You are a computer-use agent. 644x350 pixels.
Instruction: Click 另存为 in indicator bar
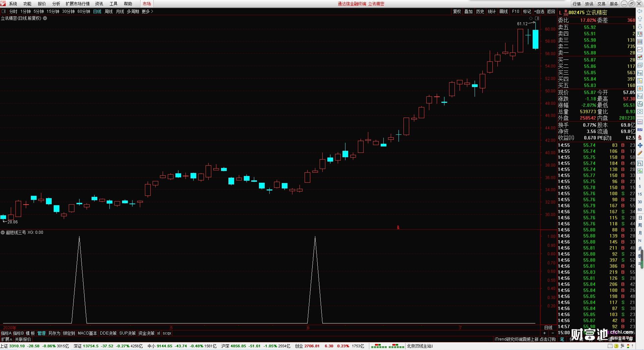pyautogui.click(x=54, y=333)
